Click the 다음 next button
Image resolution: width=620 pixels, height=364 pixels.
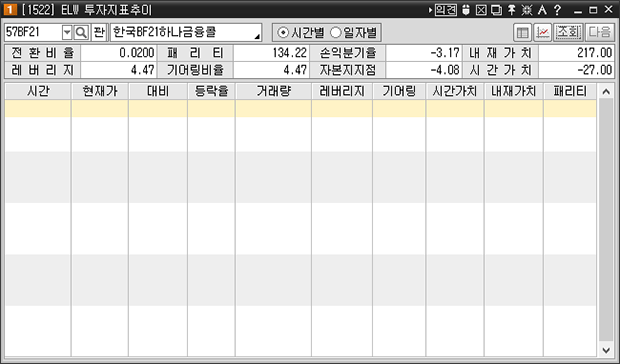(599, 32)
